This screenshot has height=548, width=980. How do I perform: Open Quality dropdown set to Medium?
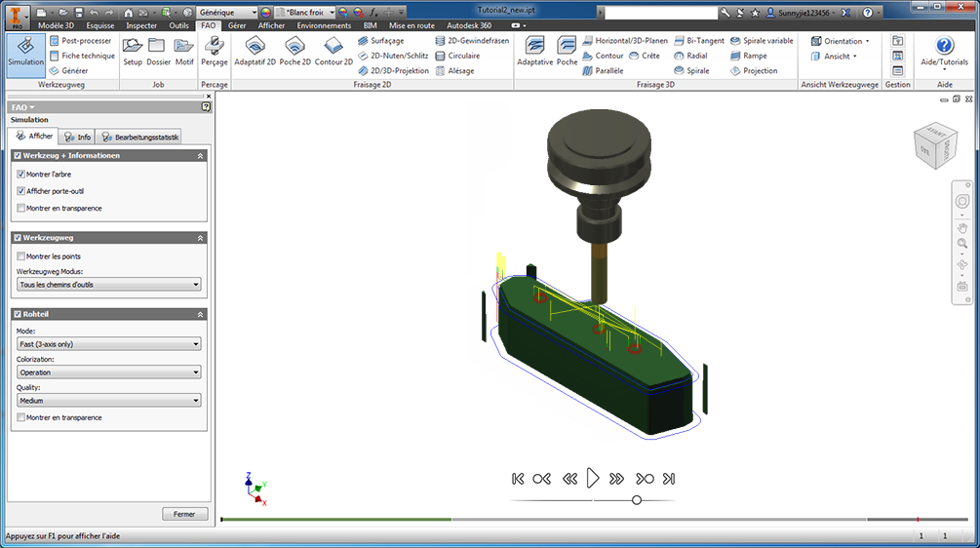109,401
